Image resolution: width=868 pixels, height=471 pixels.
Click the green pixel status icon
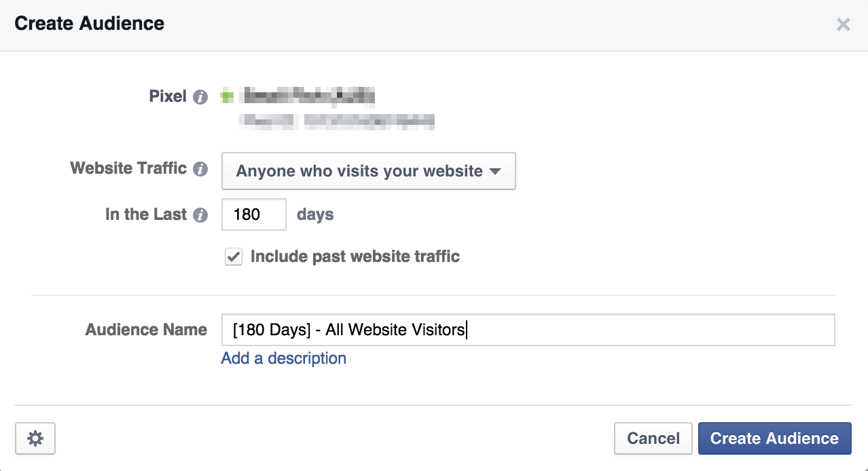228,97
